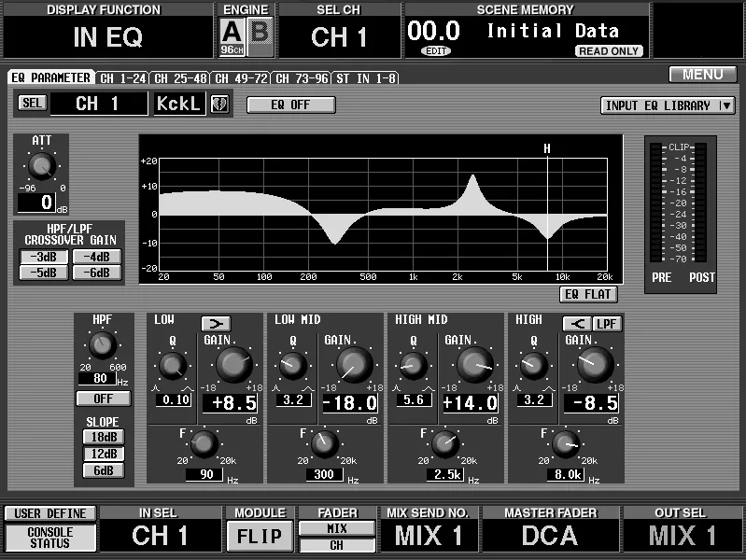The height and width of the screenshot is (560, 746).
Task: Select Engine B indicator
Action: 260,36
